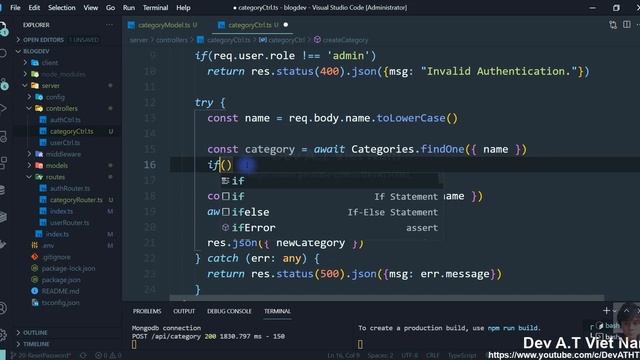This screenshot has height=360, width=640.
Task: Click the server folder icon
Action: click(35, 85)
